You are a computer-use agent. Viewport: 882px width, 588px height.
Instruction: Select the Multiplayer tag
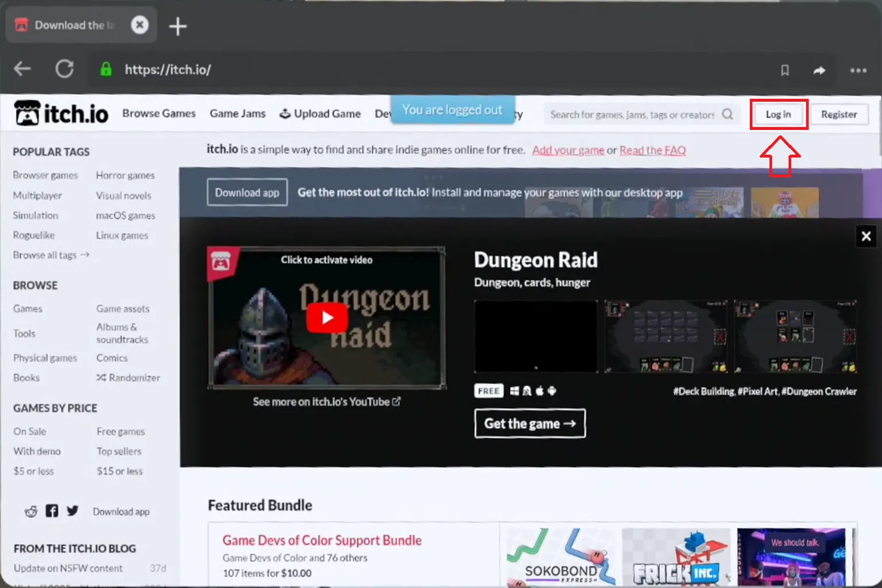(37, 195)
